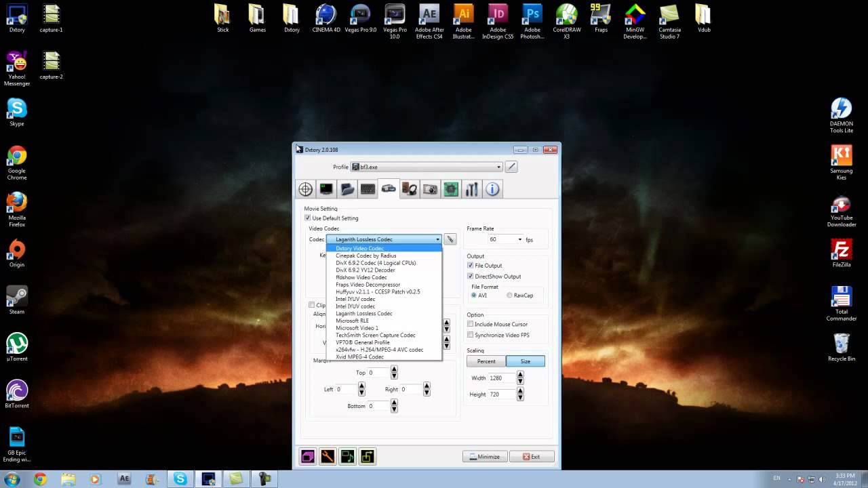Pick x264vfw H.264/MPEG-4 AVC codec

pyautogui.click(x=384, y=350)
